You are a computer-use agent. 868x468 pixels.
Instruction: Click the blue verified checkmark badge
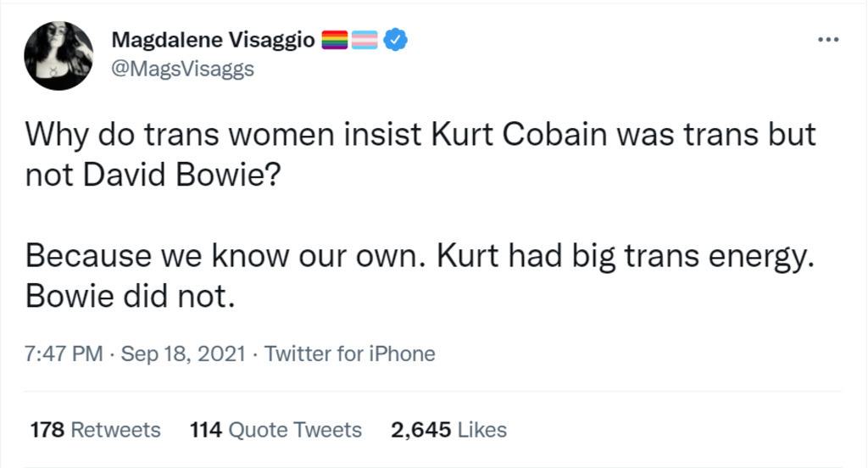pos(396,39)
